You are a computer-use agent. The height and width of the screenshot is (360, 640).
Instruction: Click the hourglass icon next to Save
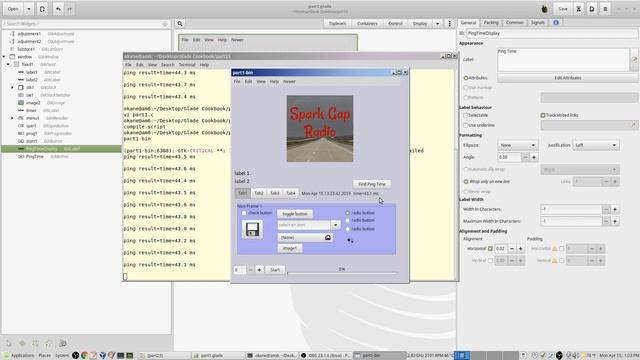578,9
